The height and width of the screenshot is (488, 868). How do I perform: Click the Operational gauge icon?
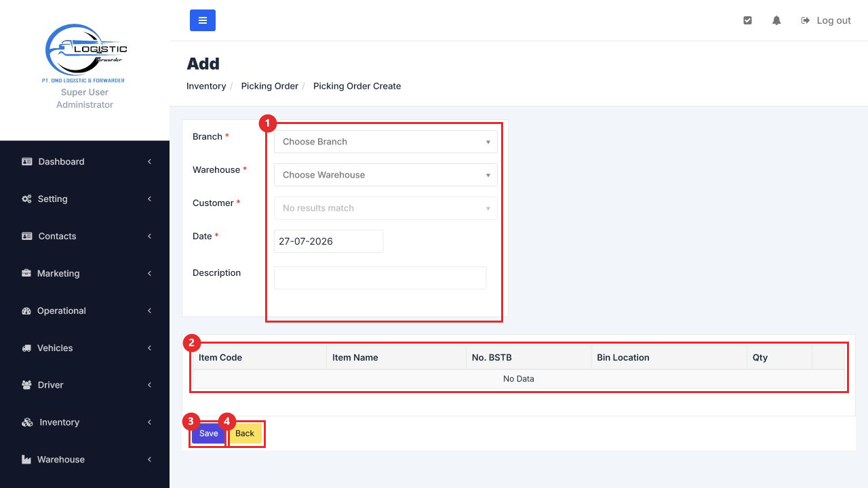pyautogui.click(x=27, y=310)
